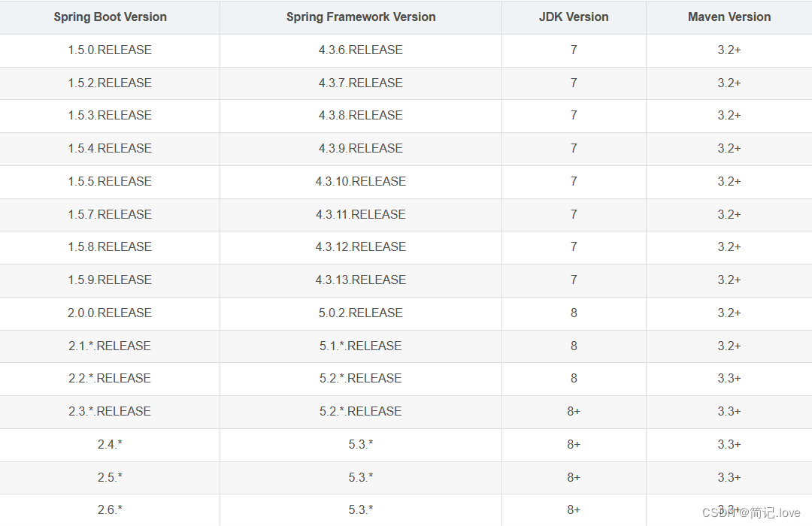Select the 1.5.9.RELEASE cell
Image resolution: width=812 pixels, height=526 pixels.
[x=110, y=280]
